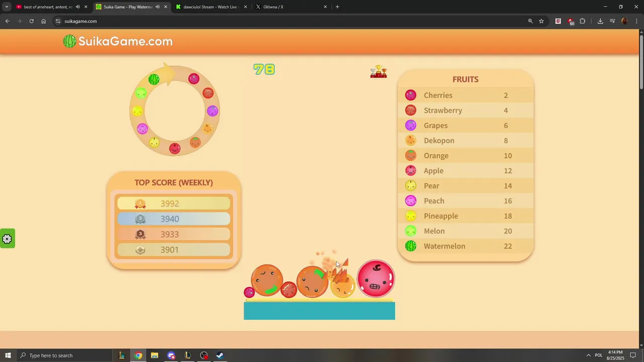Close the dawciulol Stream tab
The image size is (644, 362).
[x=246, y=7]
